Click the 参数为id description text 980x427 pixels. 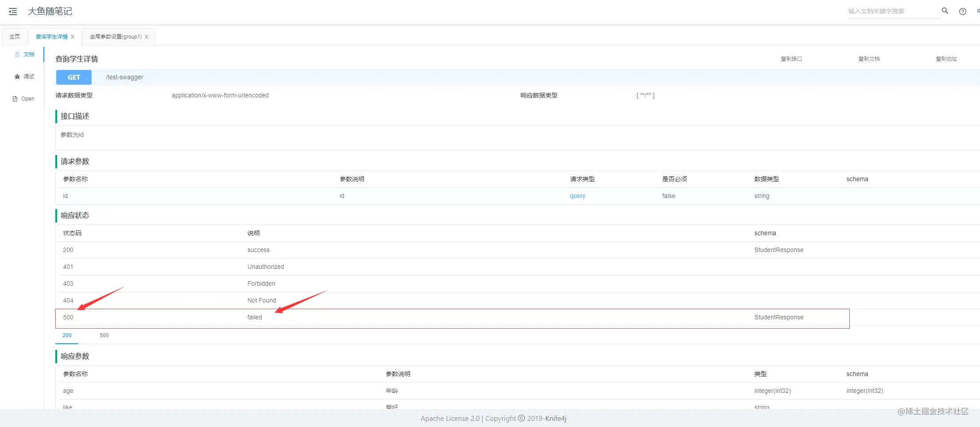click(x=72, y=135)
